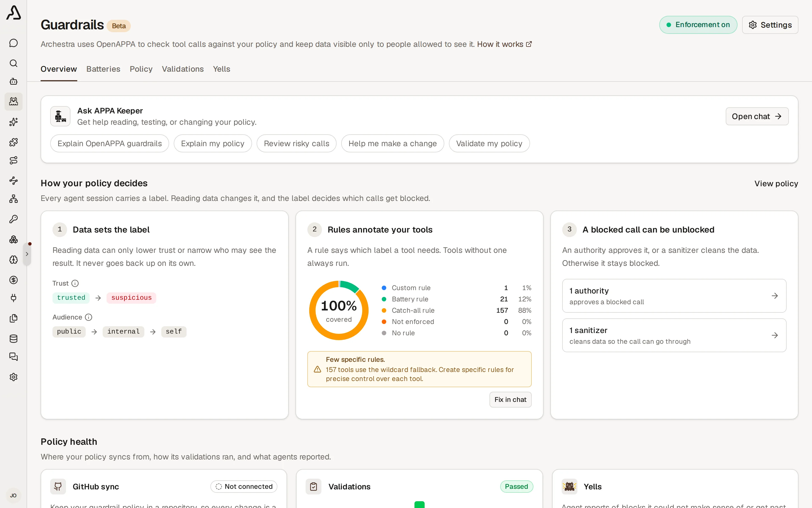
Task: Click the dollar cost icon in sidebar
Action: pos(14,280)
